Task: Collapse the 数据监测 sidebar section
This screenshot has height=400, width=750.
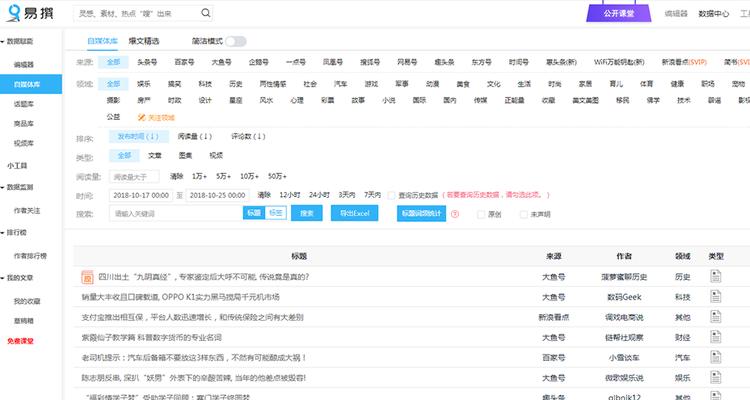Action: click(x=17, y=187)
